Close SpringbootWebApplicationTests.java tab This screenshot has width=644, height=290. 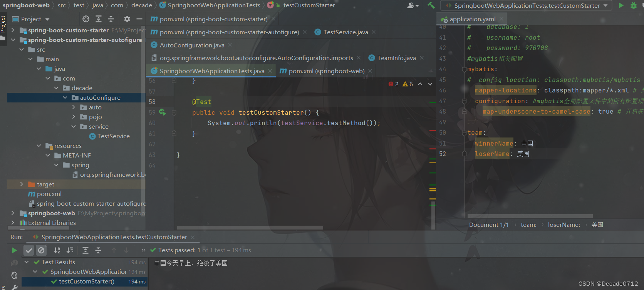tap(270, 71)
